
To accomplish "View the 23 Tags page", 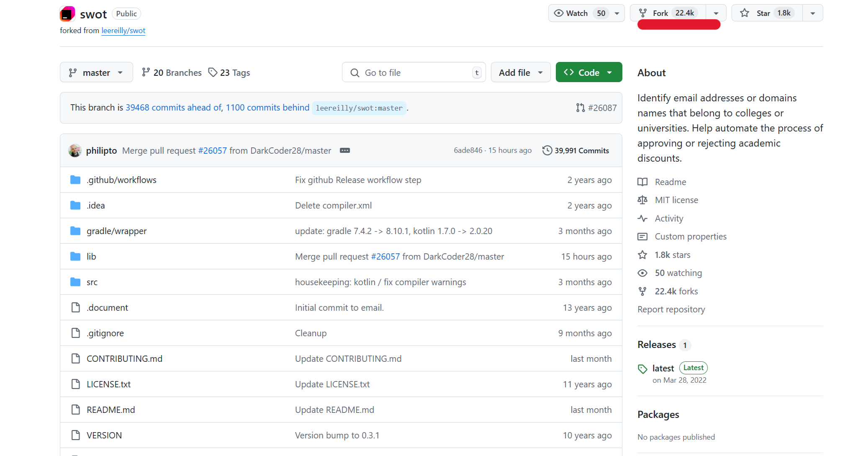I will [x=229, y=72].
